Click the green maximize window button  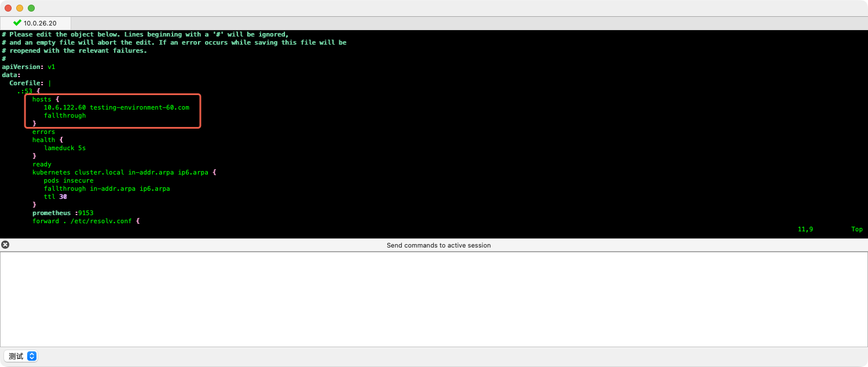coord(31,8)
